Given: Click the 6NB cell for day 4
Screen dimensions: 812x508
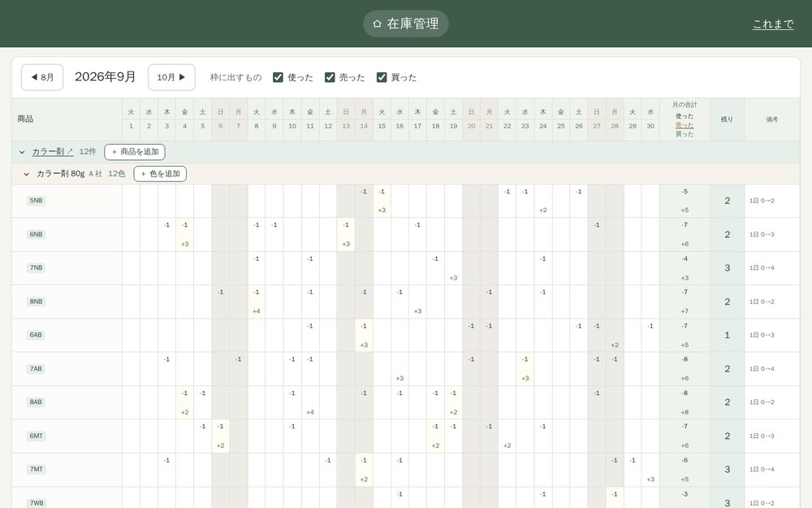Looking at the screenshot, I should pyautogui.click(x=185, y=234).
